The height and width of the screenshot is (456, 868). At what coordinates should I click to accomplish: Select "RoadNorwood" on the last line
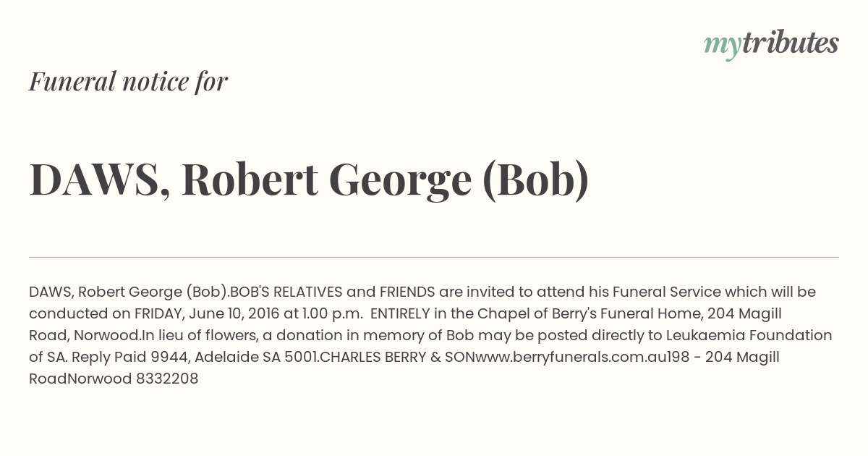tap(80, 379)
